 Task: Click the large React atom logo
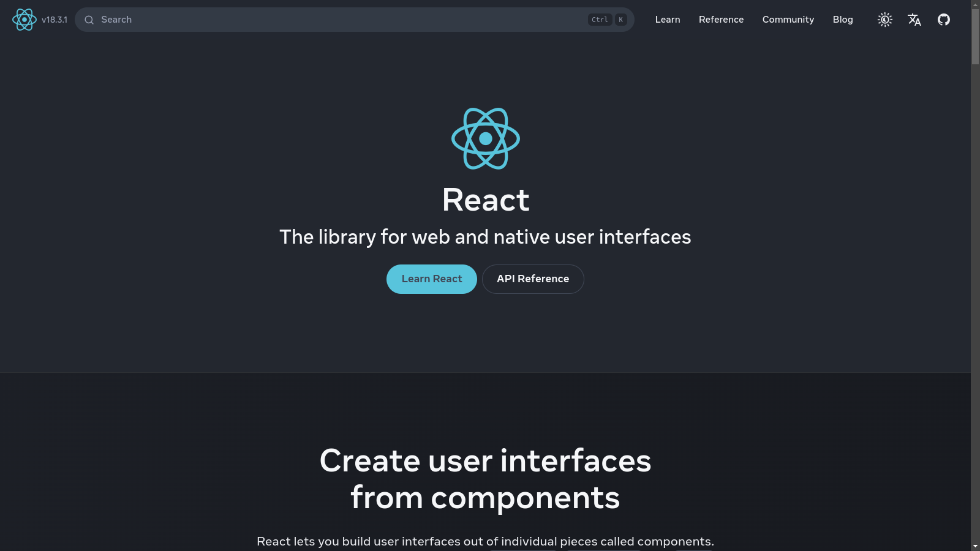(x=485, y=138)
